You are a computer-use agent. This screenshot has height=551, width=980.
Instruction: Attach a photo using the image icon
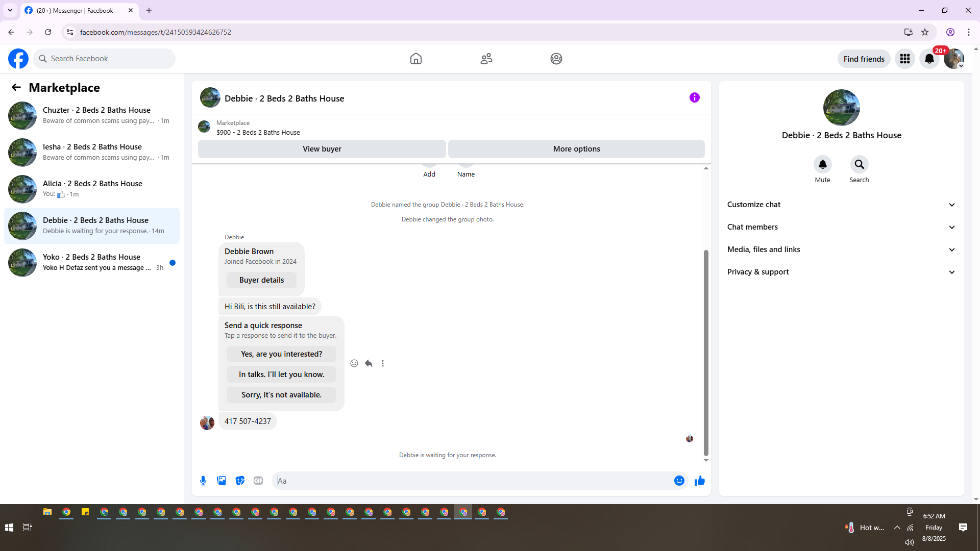pos(222,481)
